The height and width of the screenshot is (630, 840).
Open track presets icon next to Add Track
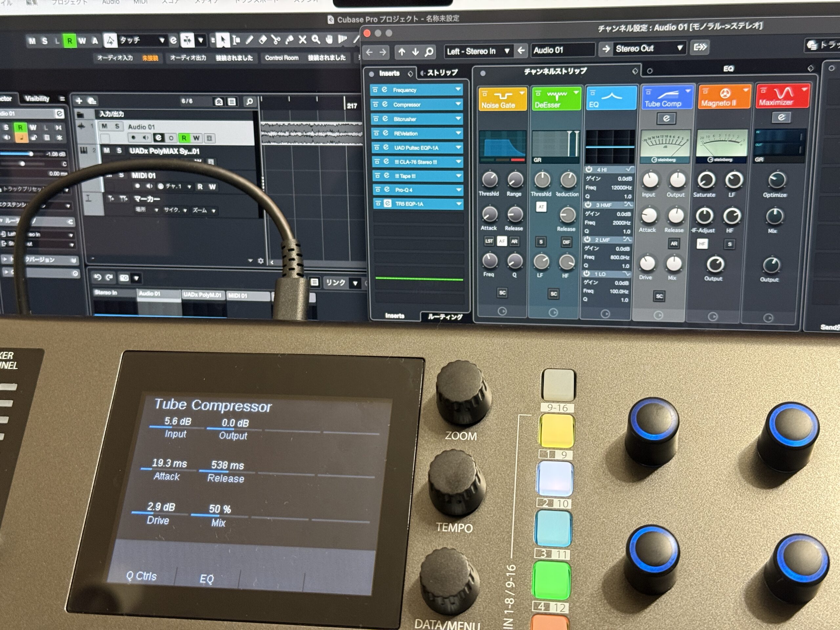click(x=92, y=101)
